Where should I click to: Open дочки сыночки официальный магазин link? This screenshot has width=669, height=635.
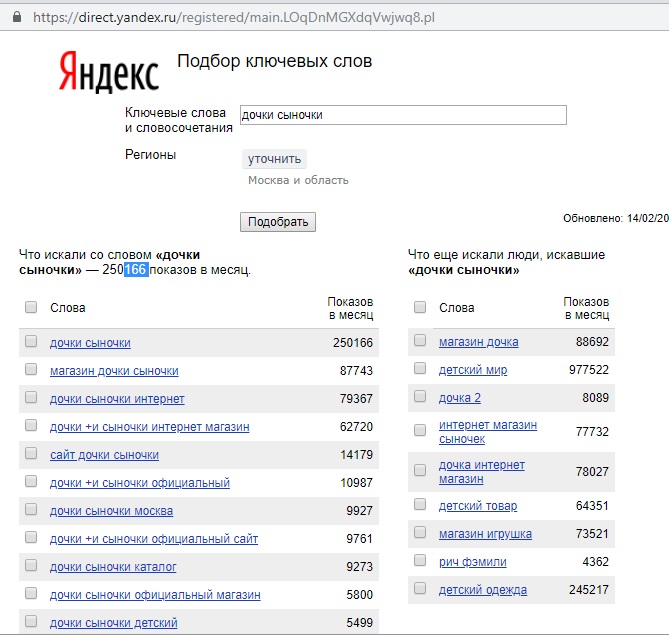coord(155,595)
